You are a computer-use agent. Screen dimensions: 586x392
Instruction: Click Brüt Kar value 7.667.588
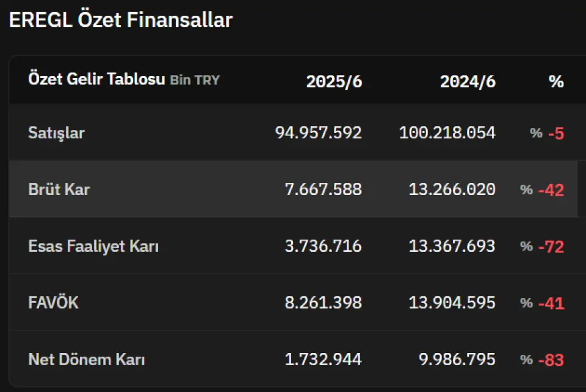(x=324, y=189)
